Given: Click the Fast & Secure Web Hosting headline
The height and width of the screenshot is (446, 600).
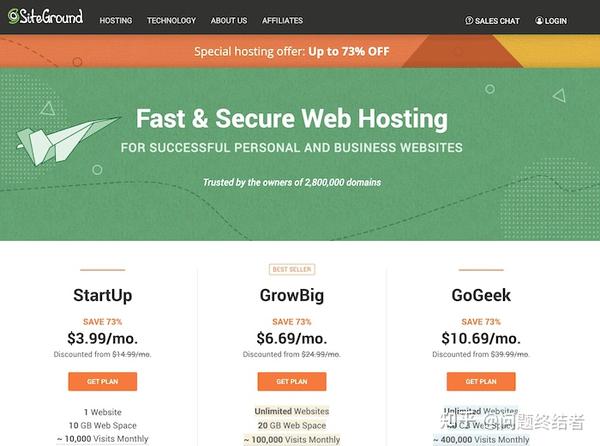Looking at the screenshot, I should click(291, 119).
